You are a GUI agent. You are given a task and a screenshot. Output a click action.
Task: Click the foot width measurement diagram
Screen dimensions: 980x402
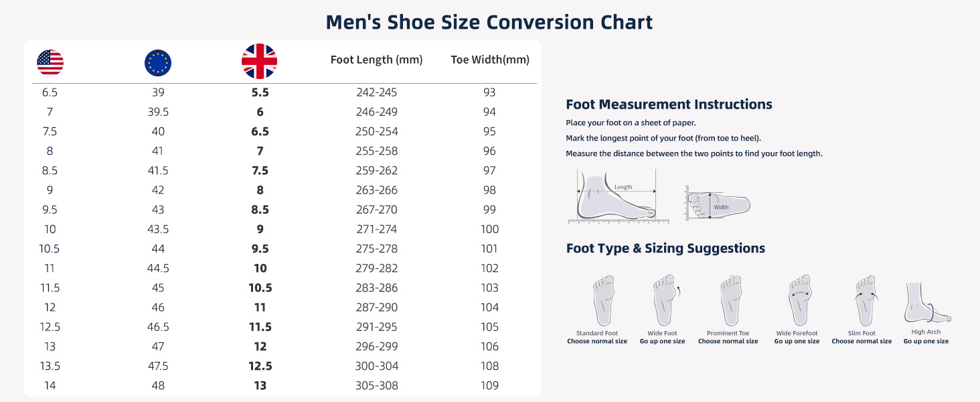click(x=717, y=204)
